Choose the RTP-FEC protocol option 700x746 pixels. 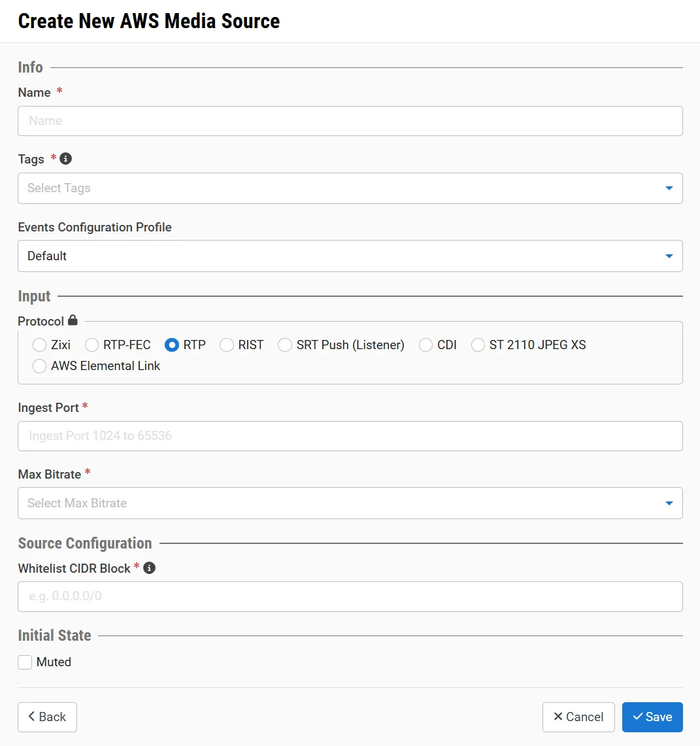point(92,345)
